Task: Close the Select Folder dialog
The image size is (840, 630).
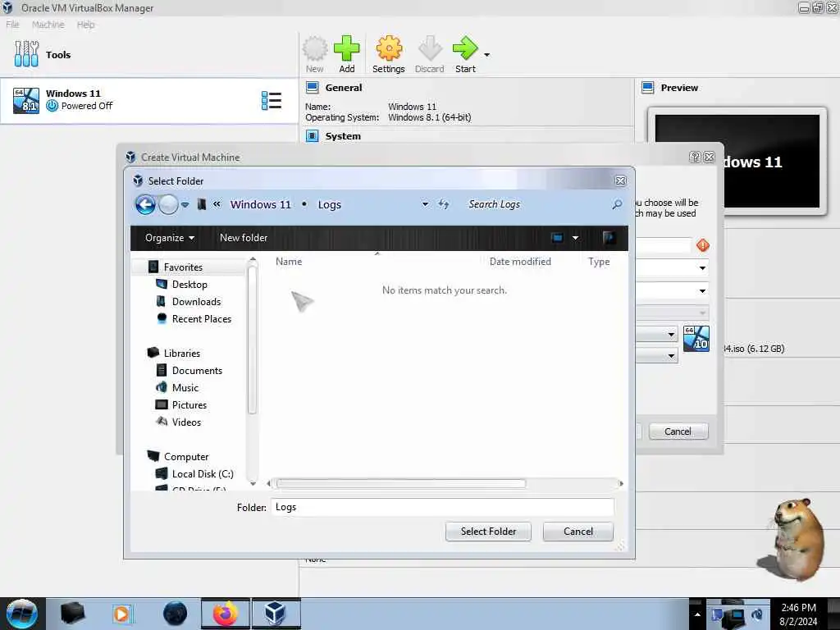Action: 620,180
